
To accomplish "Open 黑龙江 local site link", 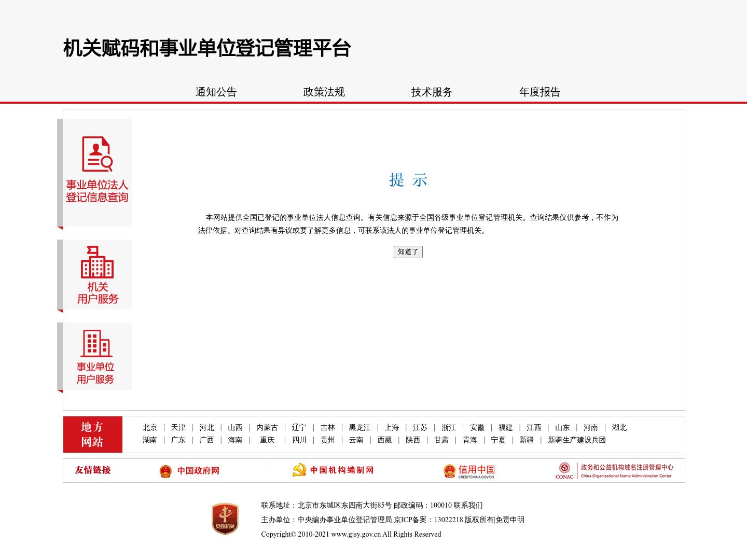I will tap(360, 428).
